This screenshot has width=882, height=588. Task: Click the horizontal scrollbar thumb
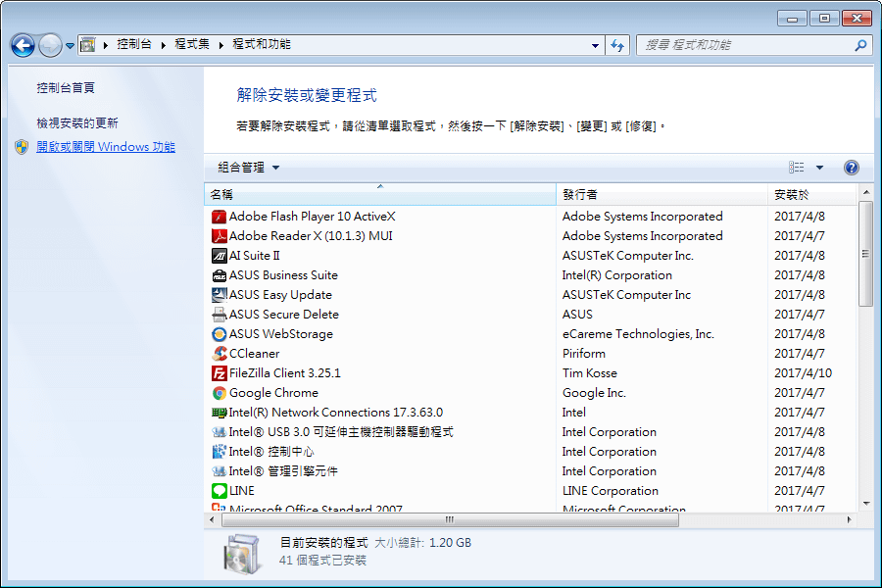[x=450, y=520]
